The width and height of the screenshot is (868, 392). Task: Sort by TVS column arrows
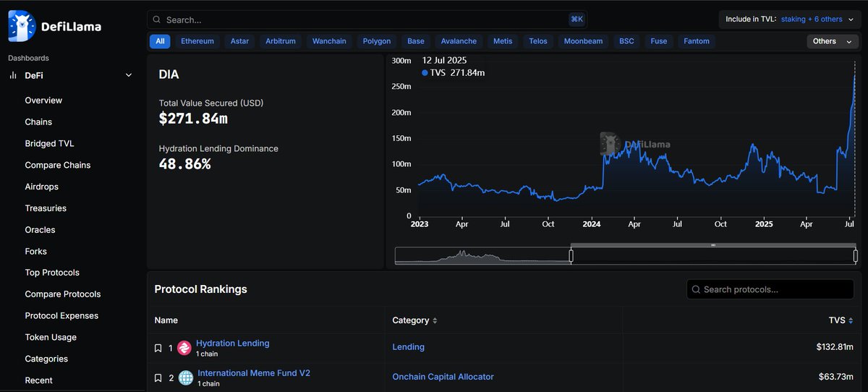point(851,320)
